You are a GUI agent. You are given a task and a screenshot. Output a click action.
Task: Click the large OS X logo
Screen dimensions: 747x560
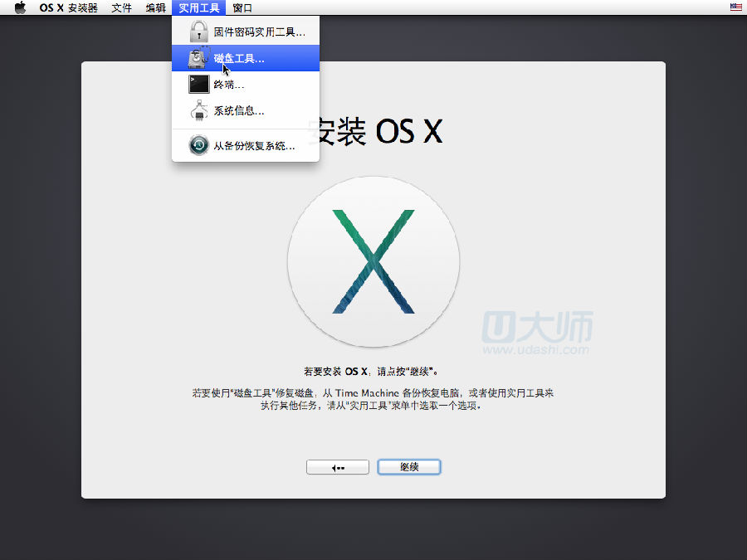tap(373, 261)
